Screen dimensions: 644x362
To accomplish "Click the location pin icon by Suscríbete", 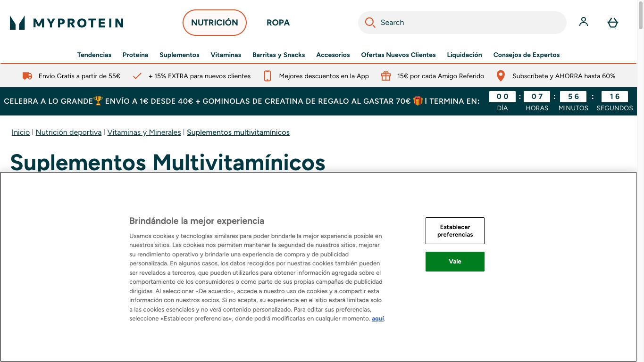I will tap(501, 76).
